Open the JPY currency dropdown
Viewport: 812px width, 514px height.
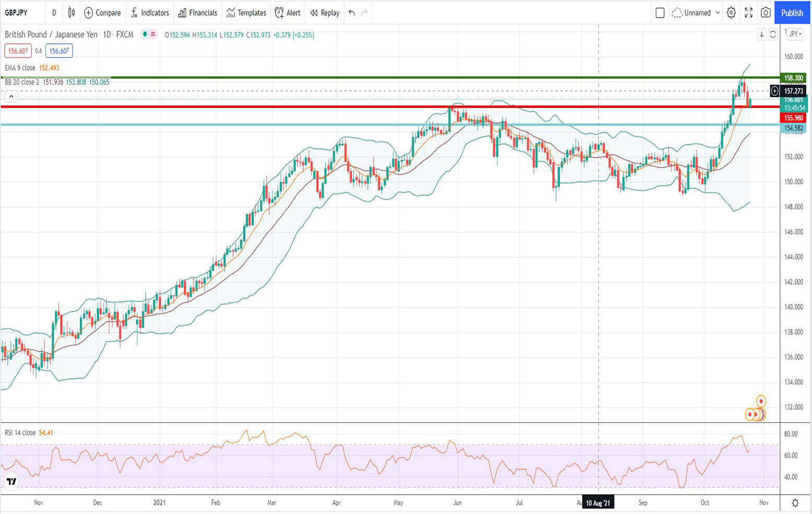pyautogui.click(x=795, y=34)
